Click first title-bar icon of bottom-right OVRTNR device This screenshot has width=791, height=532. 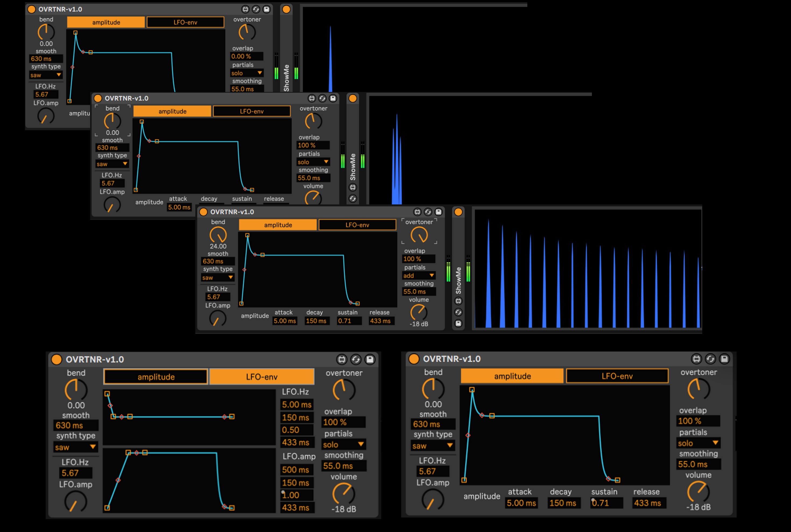coord(696,359)
